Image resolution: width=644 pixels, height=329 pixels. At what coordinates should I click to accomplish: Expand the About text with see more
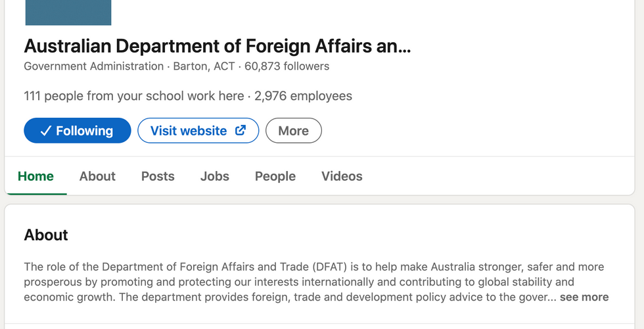tap(584, 297)
